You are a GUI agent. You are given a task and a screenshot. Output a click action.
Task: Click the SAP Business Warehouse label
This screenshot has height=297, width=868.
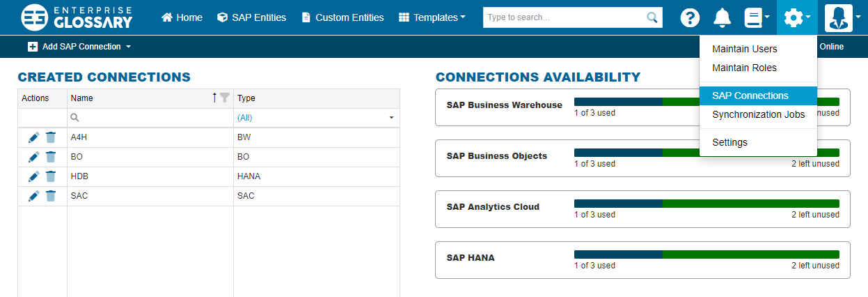(504, 105)
